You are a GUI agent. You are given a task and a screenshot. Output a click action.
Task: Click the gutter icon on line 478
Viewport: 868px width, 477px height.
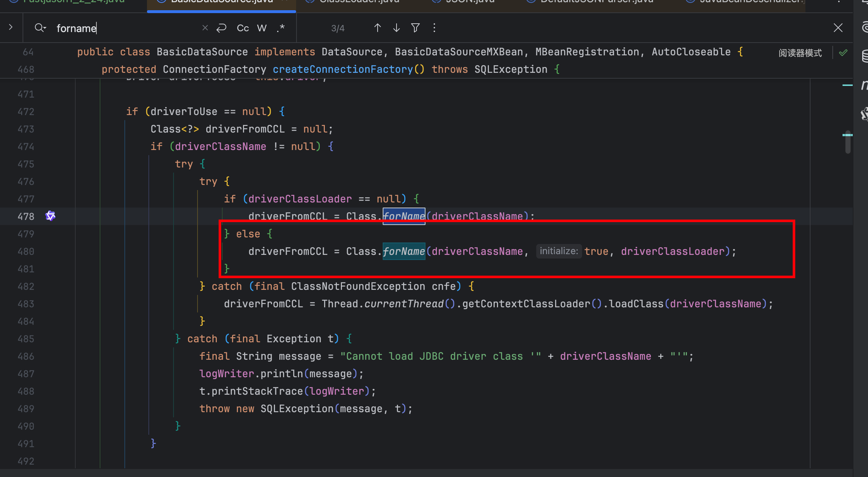tap(50, 216)
